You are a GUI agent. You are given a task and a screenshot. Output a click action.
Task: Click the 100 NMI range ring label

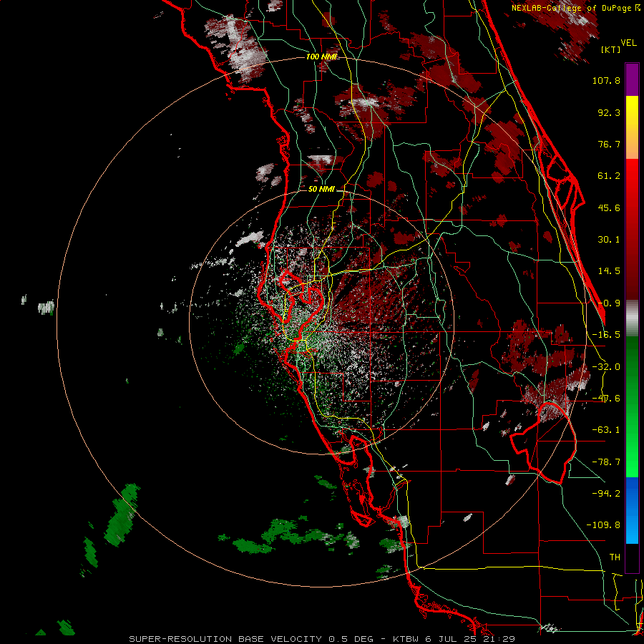click(322, 57)
